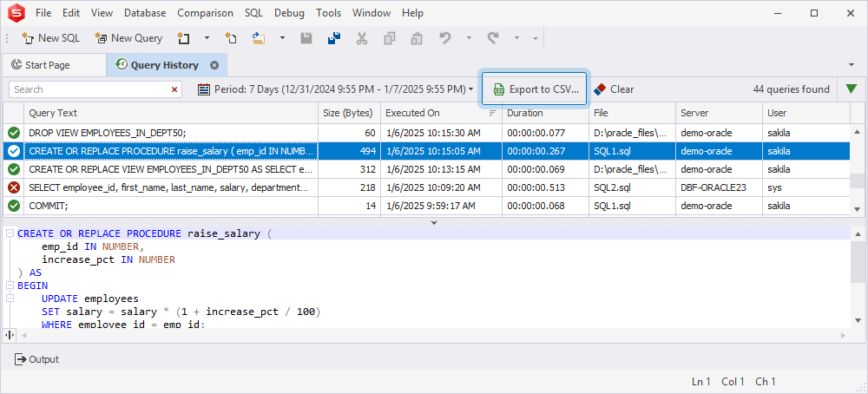This screenshot has height=394, width=868.
Task: Click the Server column header
Action: click(719, 113)
